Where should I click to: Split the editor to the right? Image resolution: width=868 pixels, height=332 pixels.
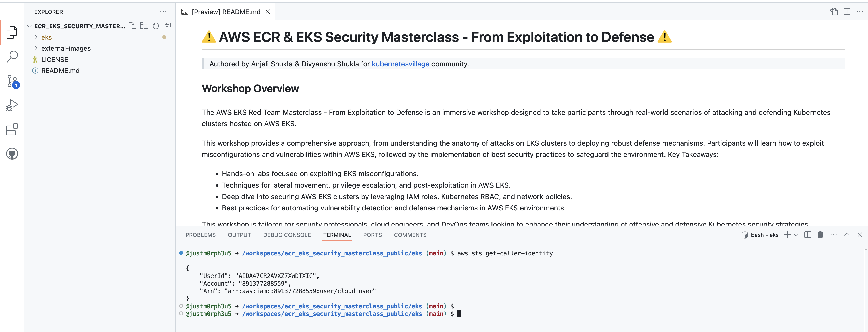coord(847,12)
